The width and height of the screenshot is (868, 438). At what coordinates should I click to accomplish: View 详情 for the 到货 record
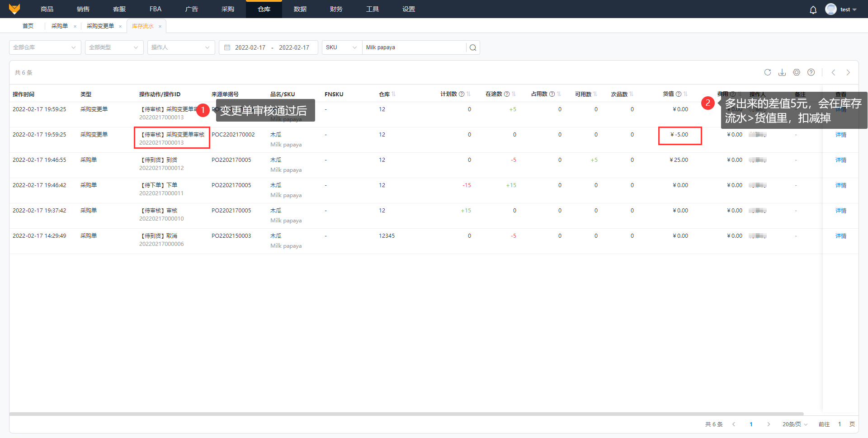coord(840,160)
